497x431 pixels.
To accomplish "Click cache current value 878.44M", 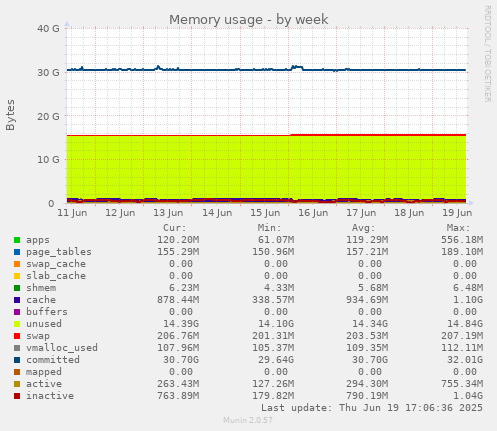I will click(x=178, y=300).
